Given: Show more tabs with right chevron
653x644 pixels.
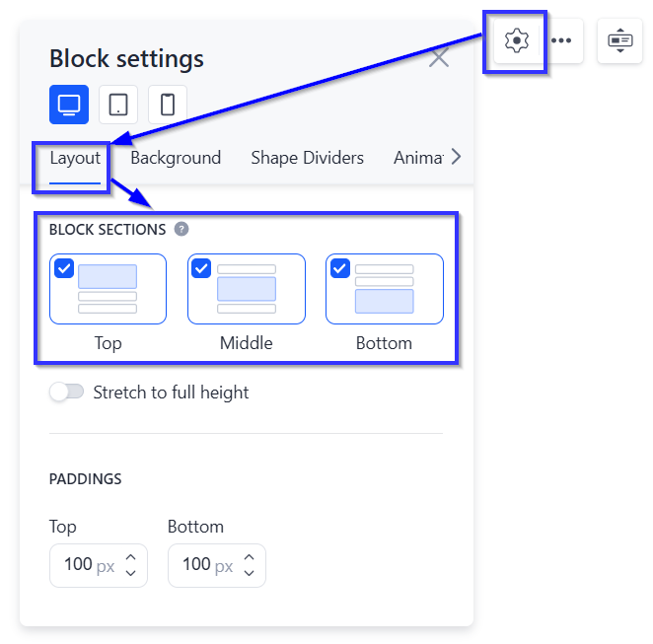Looking at the screenshot, I should pyautogui.click(x=457, y=157).
